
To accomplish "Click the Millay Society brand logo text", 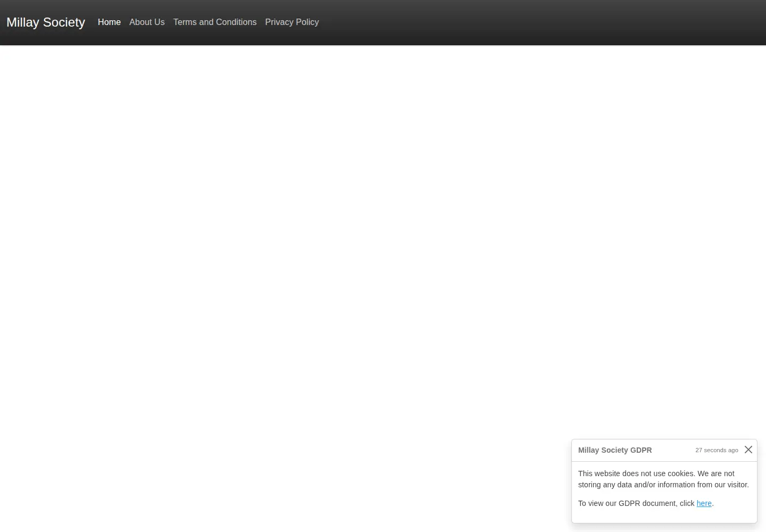I will [46, 22].
